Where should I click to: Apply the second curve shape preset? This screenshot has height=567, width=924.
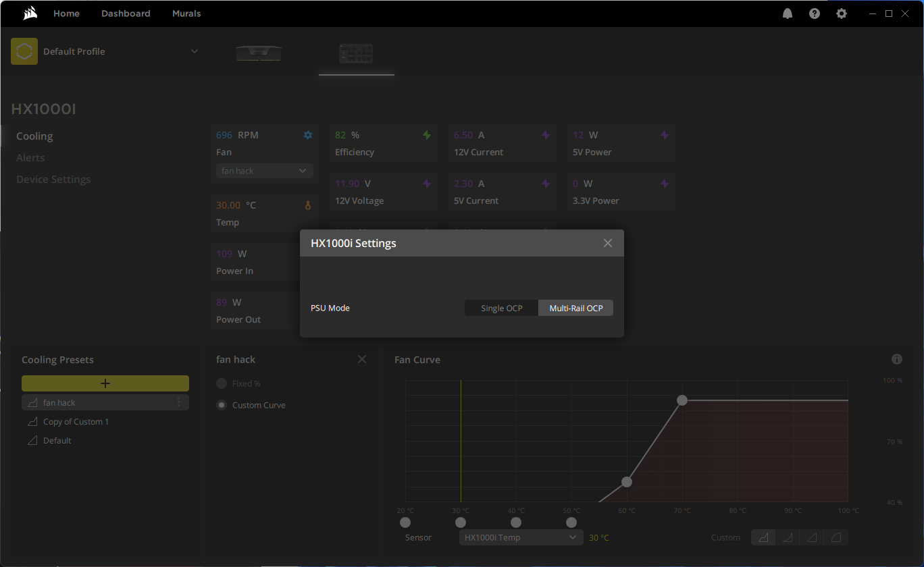(788, 537)
